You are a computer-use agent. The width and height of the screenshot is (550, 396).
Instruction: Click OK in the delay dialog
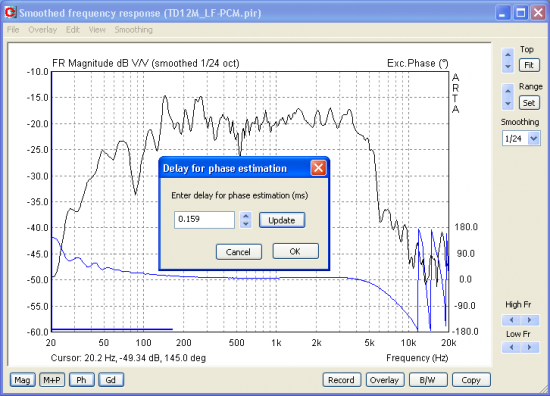(295, 251)
